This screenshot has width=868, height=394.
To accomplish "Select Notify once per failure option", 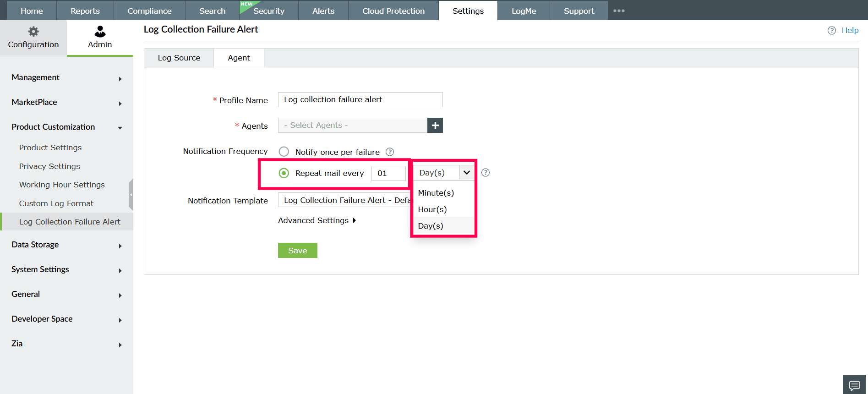I will [284, 152].
